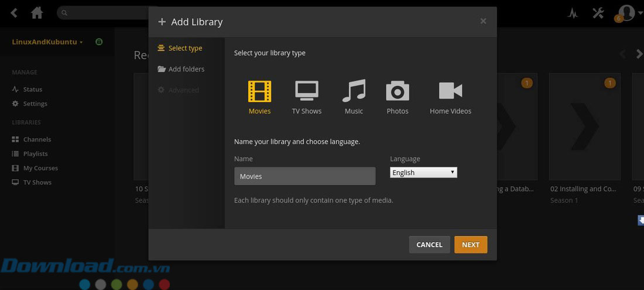Close the Add Library dialog with X
Viewport: 644px width, 290px height.
pos(483,21)
